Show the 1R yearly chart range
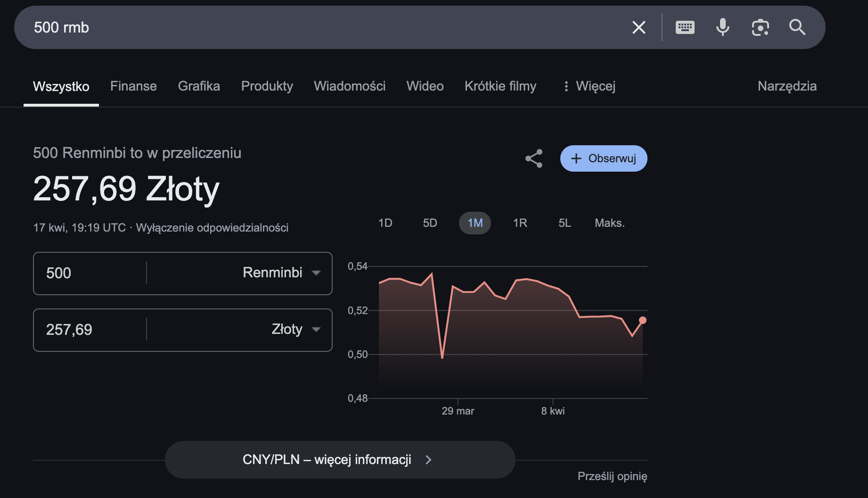868x498 pixels. 520,223
